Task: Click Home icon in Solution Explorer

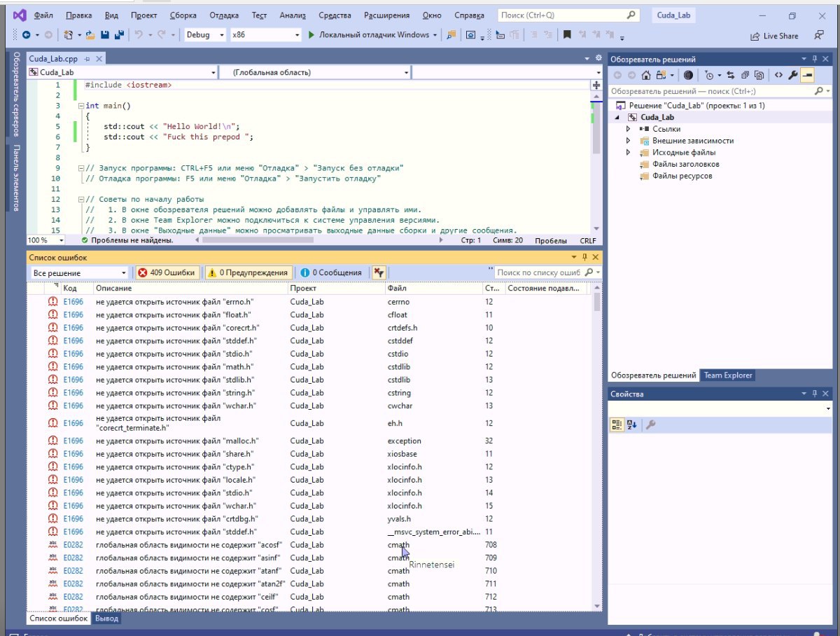Action: coord(645,75)
